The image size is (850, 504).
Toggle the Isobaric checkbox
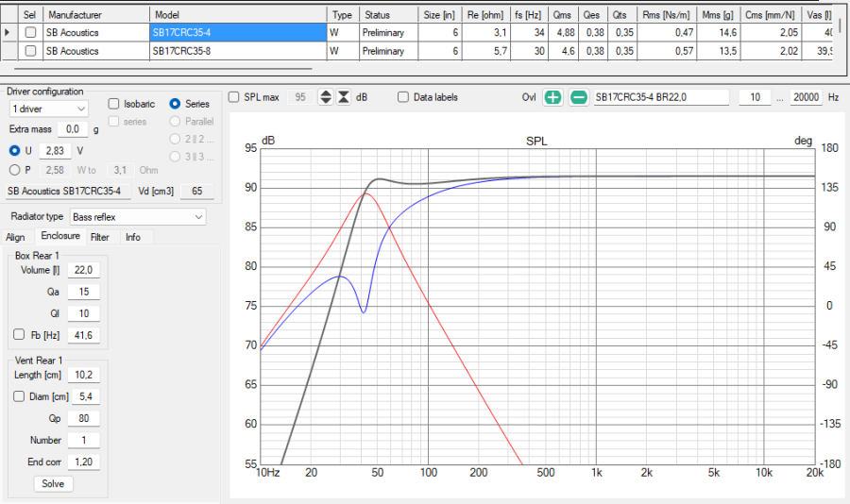[x=113, y=104]
